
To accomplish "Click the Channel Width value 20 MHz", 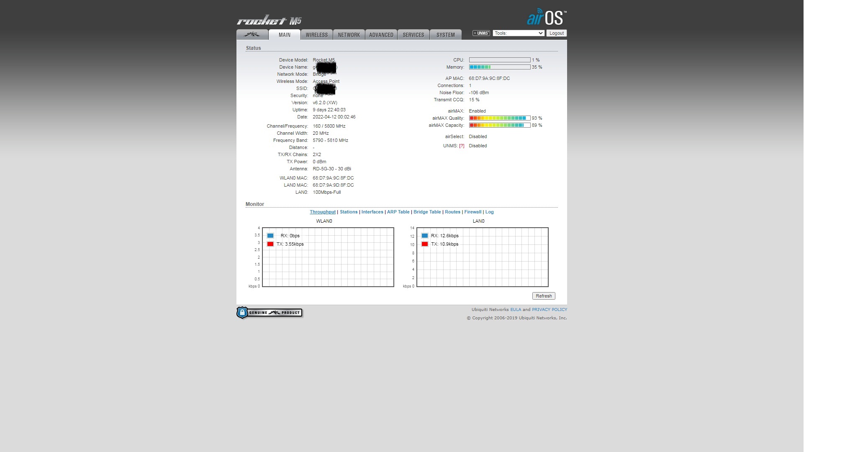I will [321, 133].
